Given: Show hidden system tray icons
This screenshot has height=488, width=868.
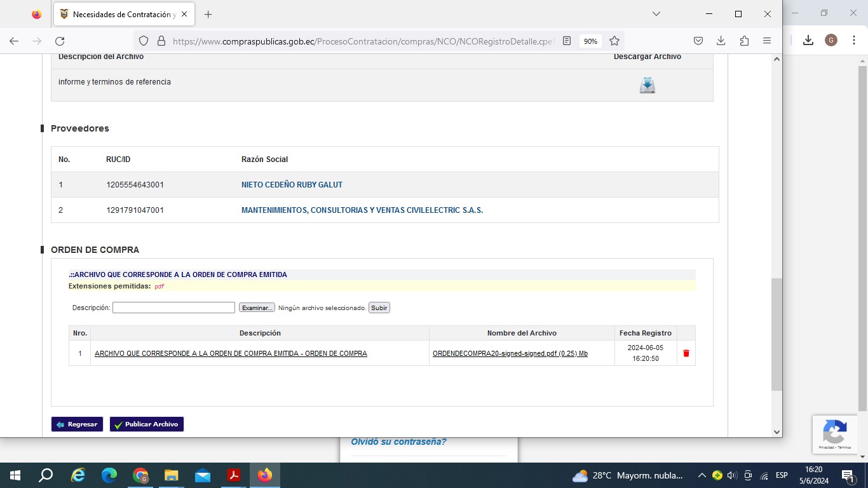Looking at the screenshot, I should (x=702, y=475).
